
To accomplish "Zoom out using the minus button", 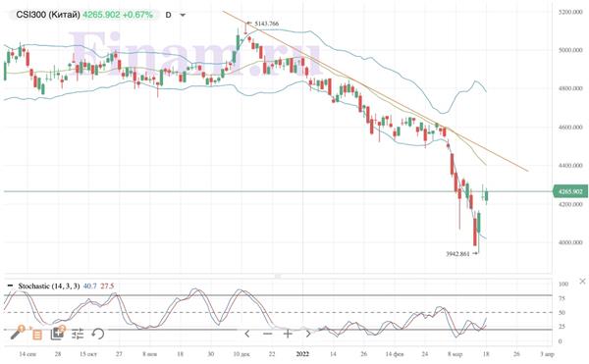I will tap(267, 334).
